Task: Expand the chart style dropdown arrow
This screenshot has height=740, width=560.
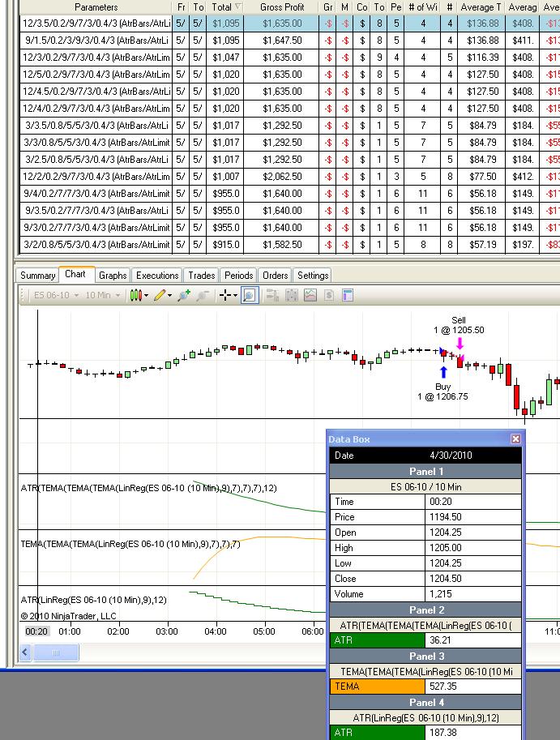Action: 146,296
